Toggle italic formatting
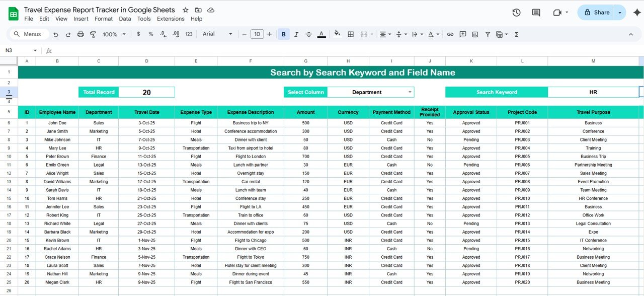Viewport: 644px width, 296px height. click(x=296, y=34)
